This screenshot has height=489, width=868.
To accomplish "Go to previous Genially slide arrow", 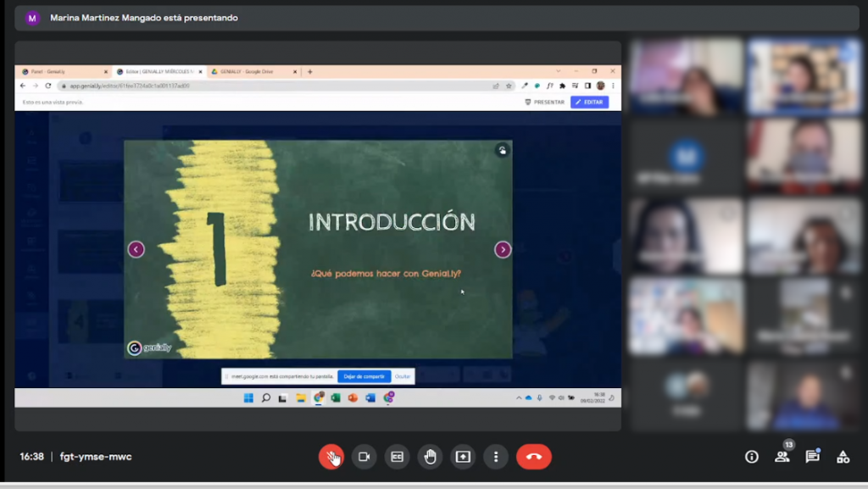I will 136,249.
